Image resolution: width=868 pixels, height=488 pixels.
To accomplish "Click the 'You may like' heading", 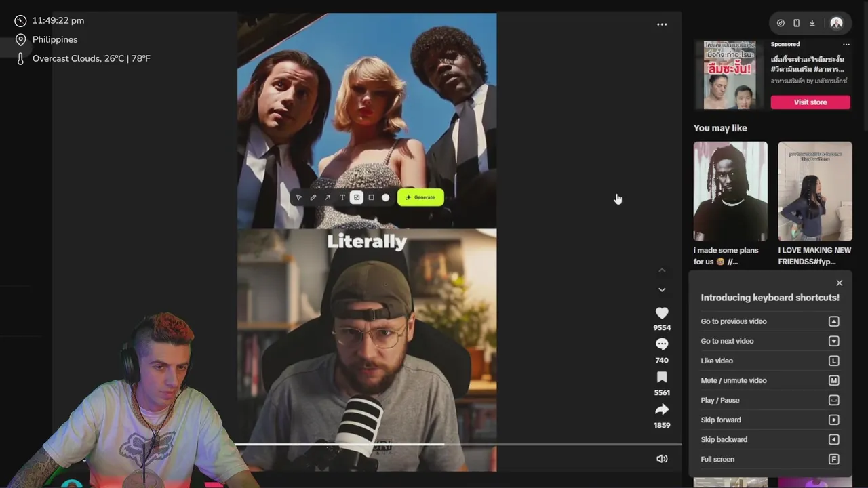I will tap(720, 128).
